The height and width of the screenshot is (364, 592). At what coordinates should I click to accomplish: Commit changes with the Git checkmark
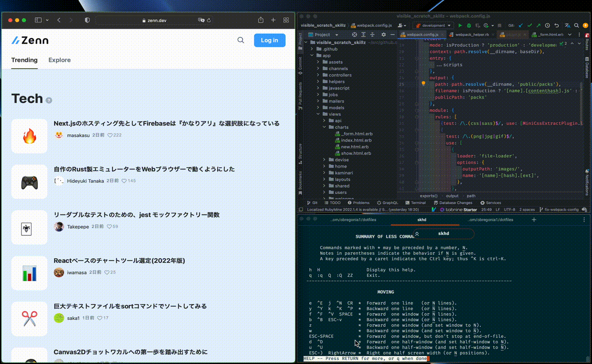530,25
